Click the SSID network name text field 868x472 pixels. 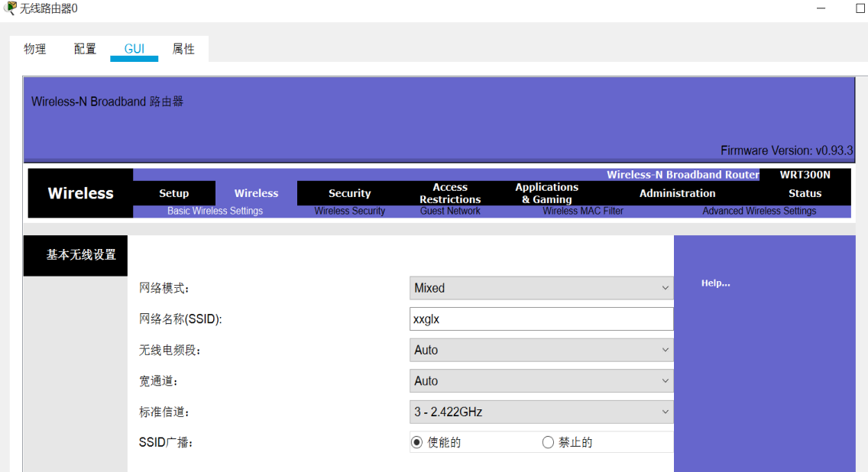tap(542, 318)
